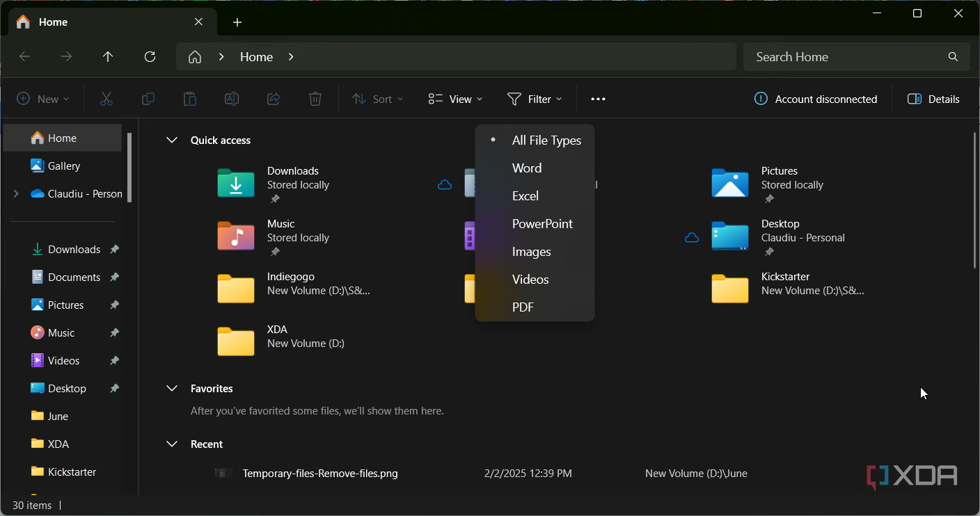
Task: Collapse the Quick access section
Action: pos(172,140)
